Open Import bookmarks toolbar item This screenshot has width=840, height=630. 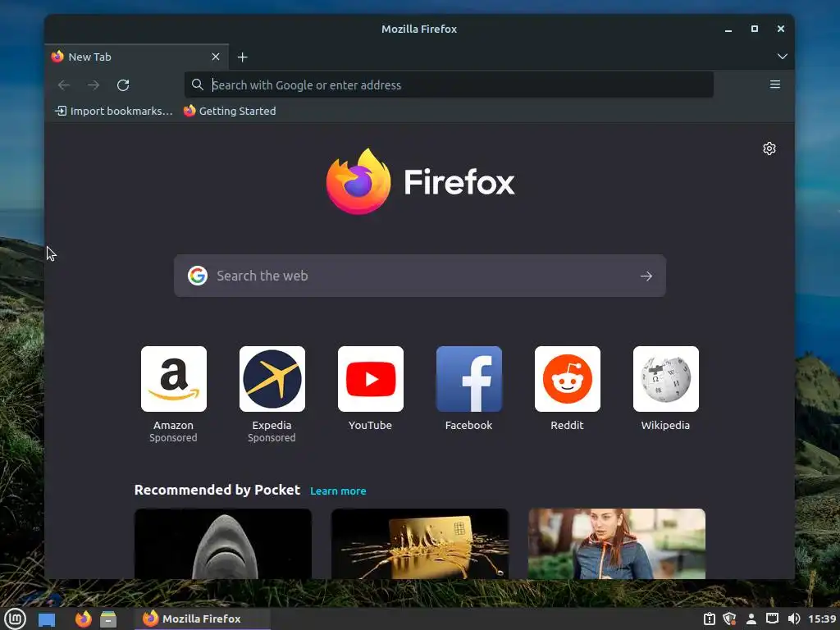113,111
